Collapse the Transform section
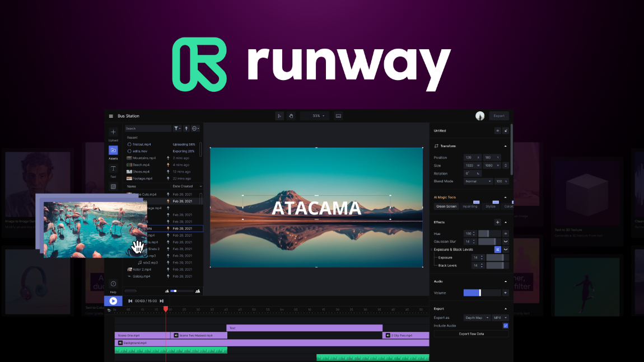This screenshot has width=644, height=362. tap(506, 146)
